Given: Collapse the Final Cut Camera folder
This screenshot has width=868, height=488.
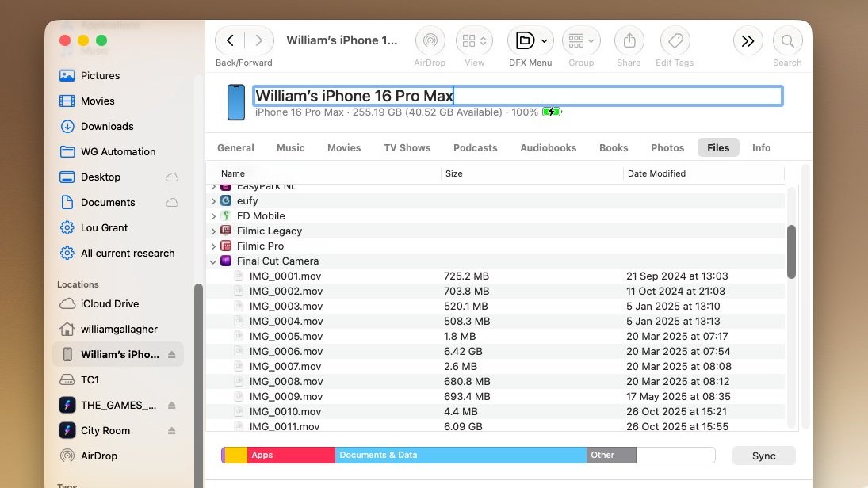Looking at the screenshot, I should point(213,261).
